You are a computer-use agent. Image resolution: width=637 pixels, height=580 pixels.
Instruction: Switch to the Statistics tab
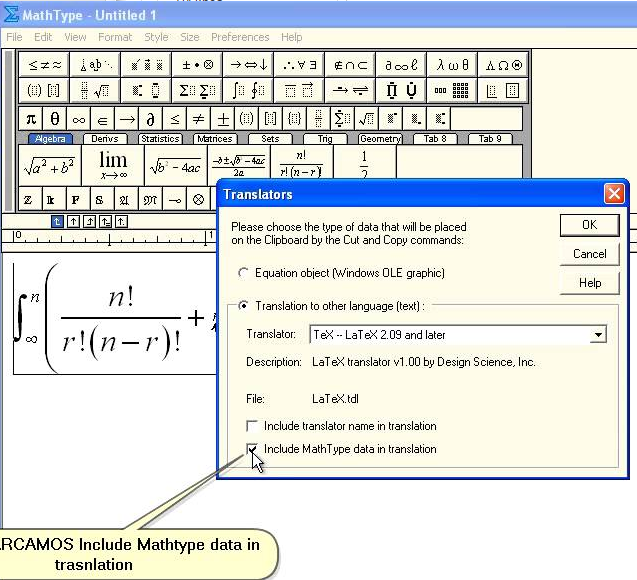coord(160,139)
